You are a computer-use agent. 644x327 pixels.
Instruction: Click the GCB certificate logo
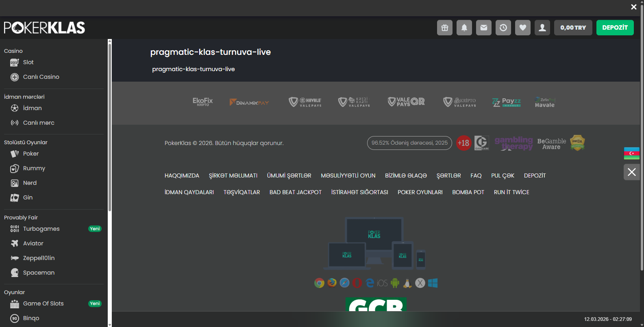376,304
